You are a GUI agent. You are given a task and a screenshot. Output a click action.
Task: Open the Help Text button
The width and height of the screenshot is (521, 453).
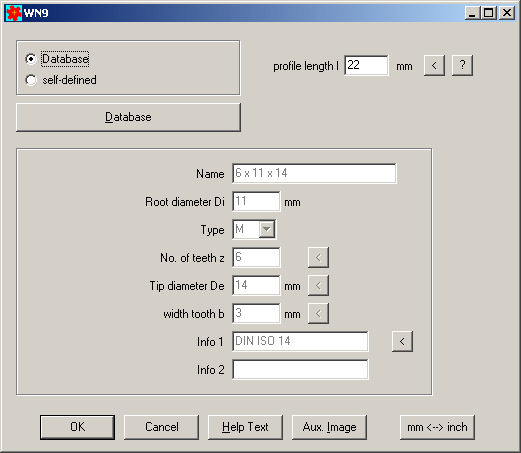point(245,427)
